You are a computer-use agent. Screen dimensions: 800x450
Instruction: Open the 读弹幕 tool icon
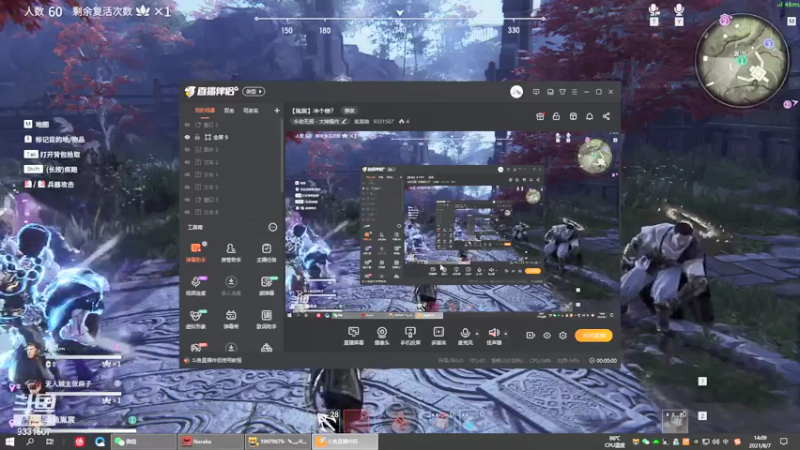pyautogui.click(x=266, y=286)
